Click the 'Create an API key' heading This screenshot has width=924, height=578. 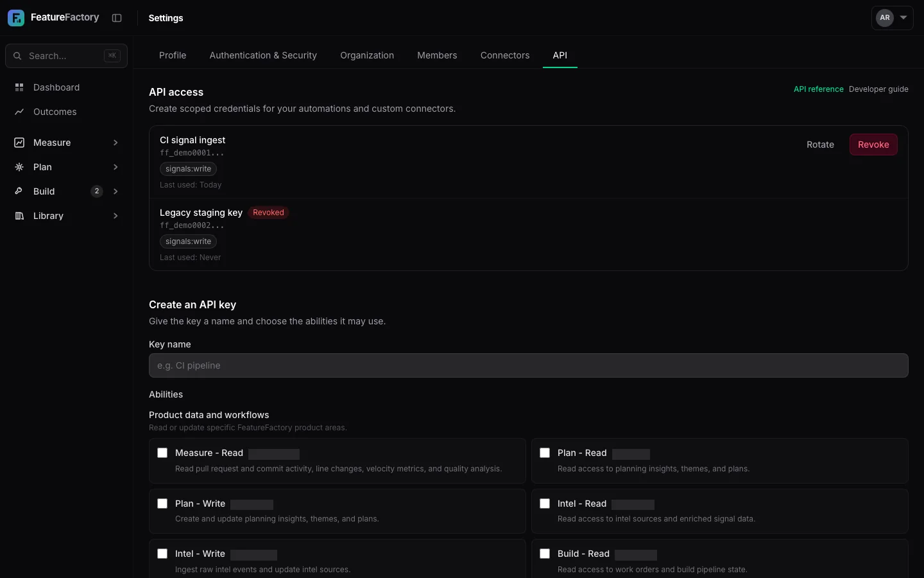(x=193, y=305)
